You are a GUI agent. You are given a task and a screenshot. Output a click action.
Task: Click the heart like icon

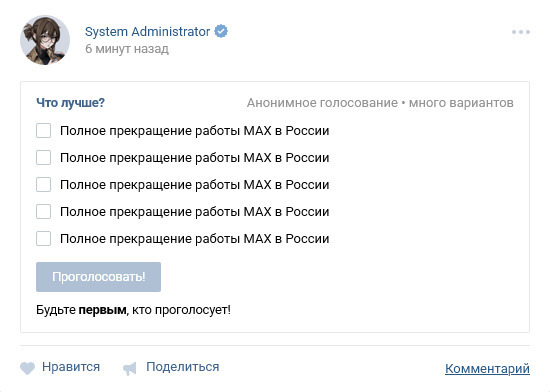pyautogui.click(x=27, y=368)
